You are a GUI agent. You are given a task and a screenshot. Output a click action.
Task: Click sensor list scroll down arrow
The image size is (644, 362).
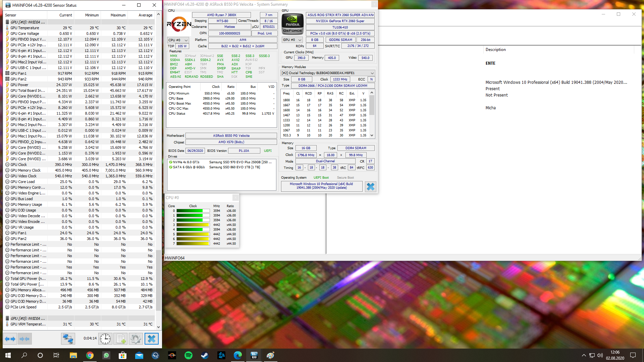tap(158, 327)
